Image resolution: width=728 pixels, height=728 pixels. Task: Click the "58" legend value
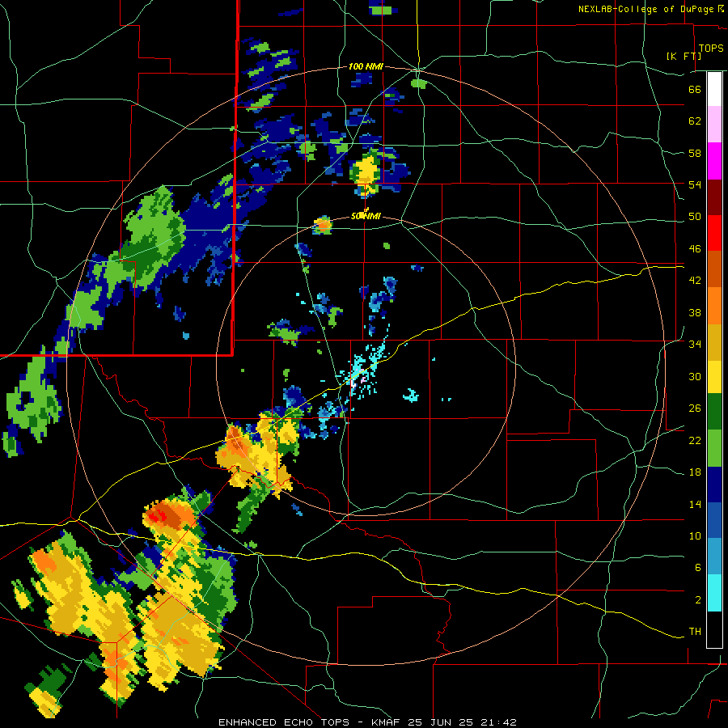pyautogui.click(x=695, y=153)
